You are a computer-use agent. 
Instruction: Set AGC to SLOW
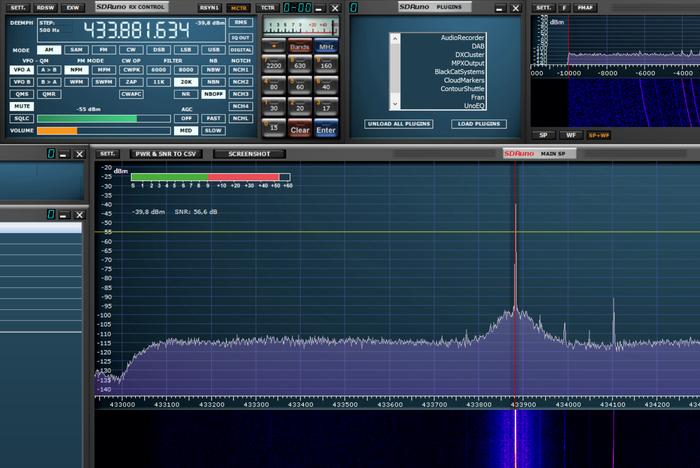[213, 130]
